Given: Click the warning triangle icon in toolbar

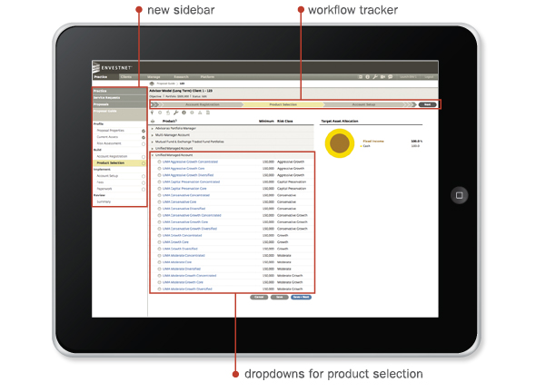Looking at the screenshot, I should [200, 113].
